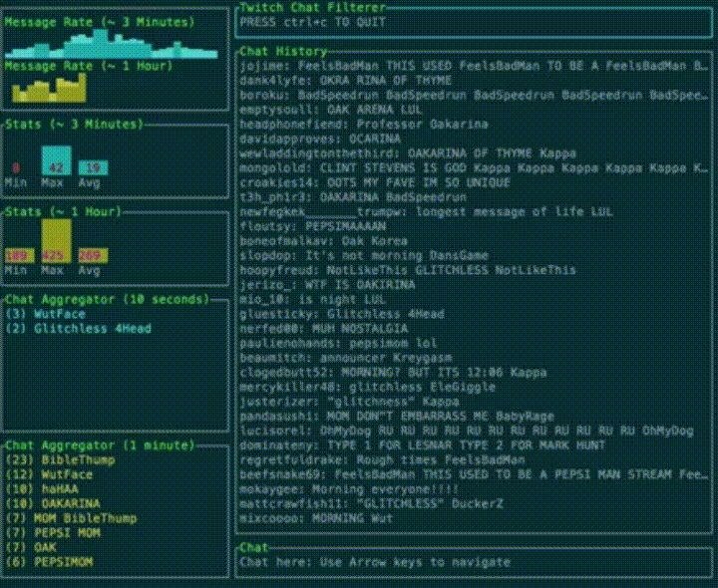Screen dimensions: 718x588
Task: Click davidapproves' 'OCARINA' message
Action: pos(320,139)
